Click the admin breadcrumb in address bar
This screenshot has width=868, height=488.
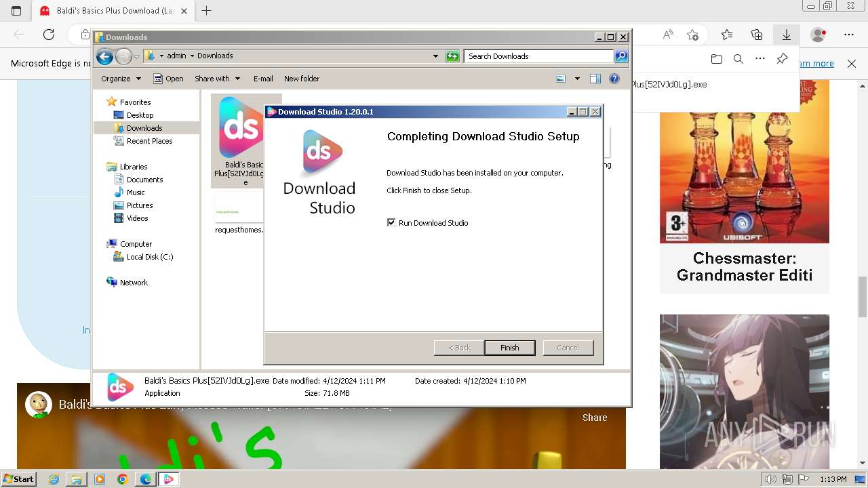tap(176, 56)
